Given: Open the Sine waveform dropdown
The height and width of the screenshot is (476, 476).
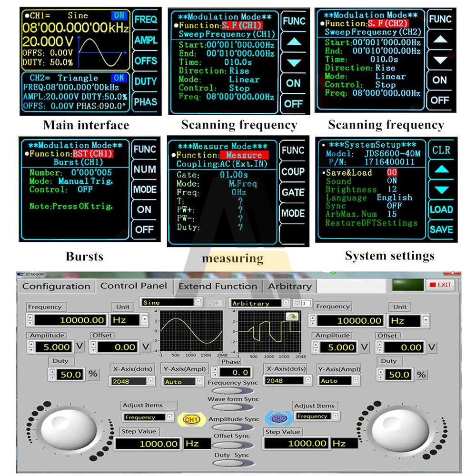Looking at the screenshot, I should click(198, 302).
